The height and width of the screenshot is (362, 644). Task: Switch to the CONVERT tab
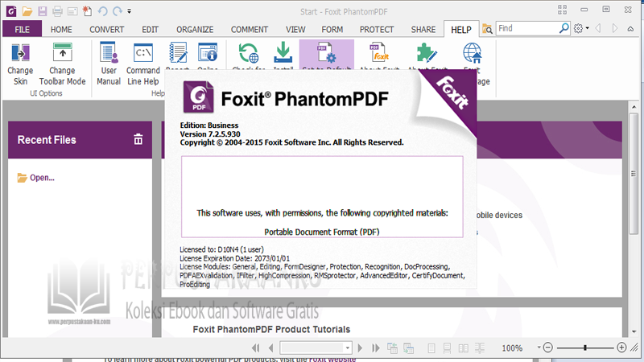click(x=107, y=30)
